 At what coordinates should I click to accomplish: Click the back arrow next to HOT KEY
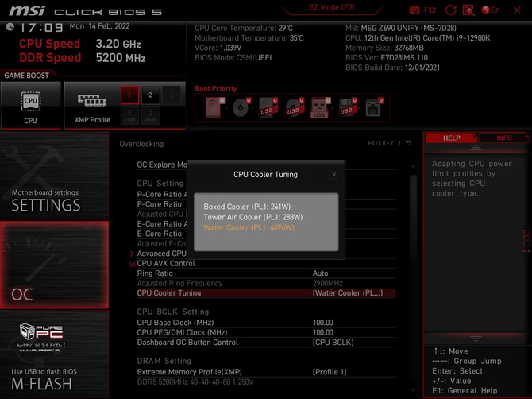[409, 143]
